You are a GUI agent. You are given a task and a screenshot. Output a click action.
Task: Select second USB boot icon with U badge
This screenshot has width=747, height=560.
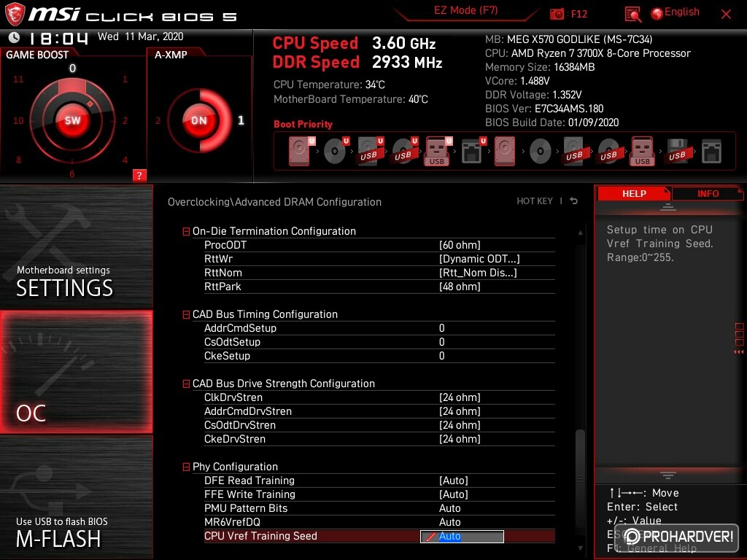pos(404,152)
